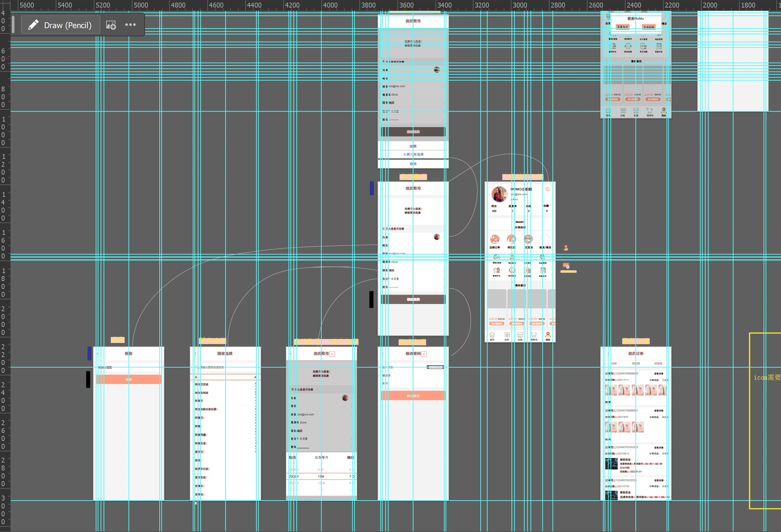Click the add image icon in floating toolbar
Screen dimensions: 781x532
111,25
